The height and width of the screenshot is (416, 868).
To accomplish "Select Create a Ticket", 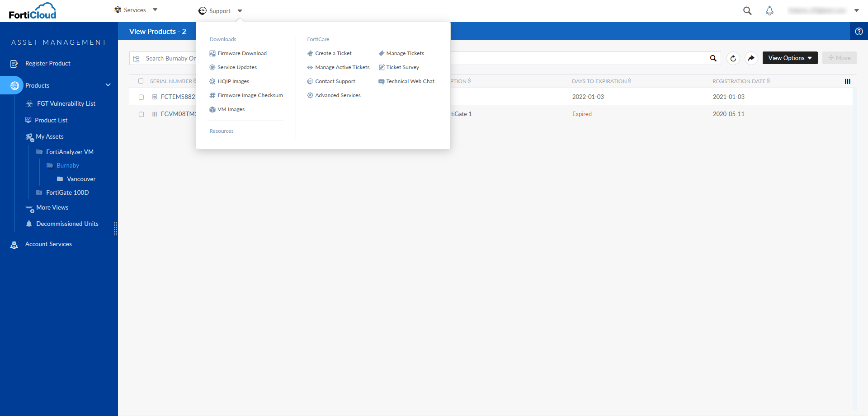I will click(x=329, y=53).
